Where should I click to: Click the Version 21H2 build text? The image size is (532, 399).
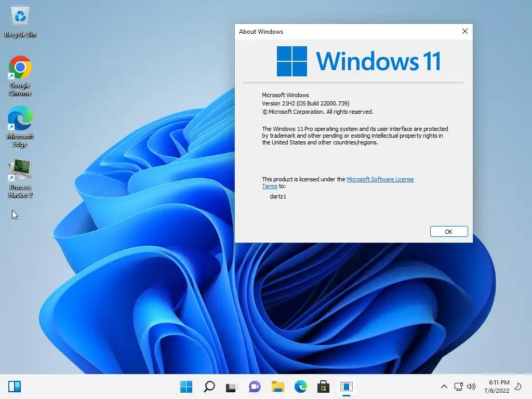coord(305,103)
